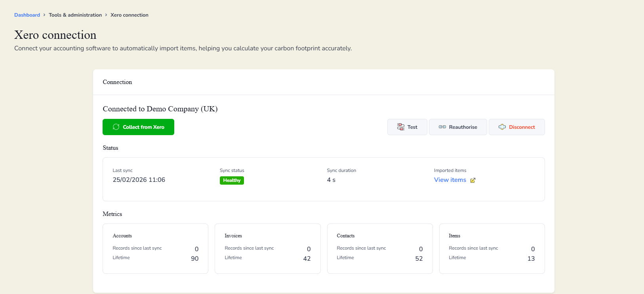Click the Xero connection breadcrumb text
The image size is (644, 294).
click(x=130, y=15)
